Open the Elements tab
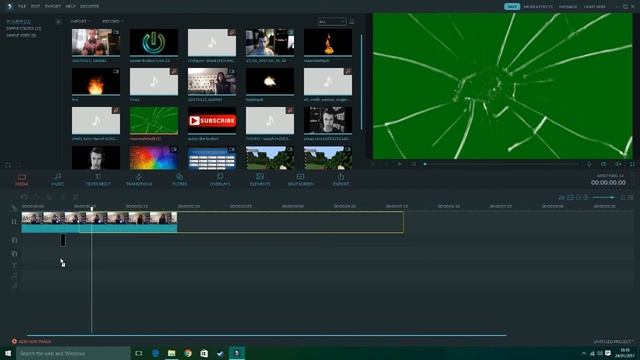 260,180
